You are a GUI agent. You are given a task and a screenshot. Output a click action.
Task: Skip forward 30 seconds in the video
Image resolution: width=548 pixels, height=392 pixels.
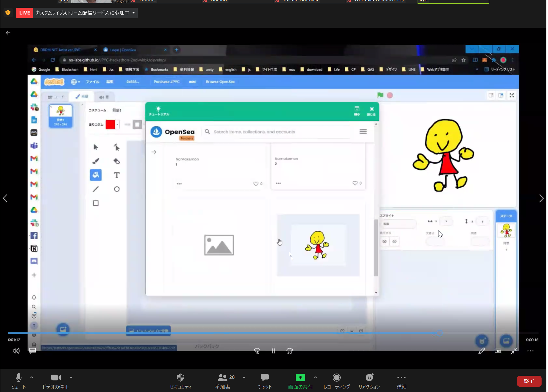tap(290, 351)
